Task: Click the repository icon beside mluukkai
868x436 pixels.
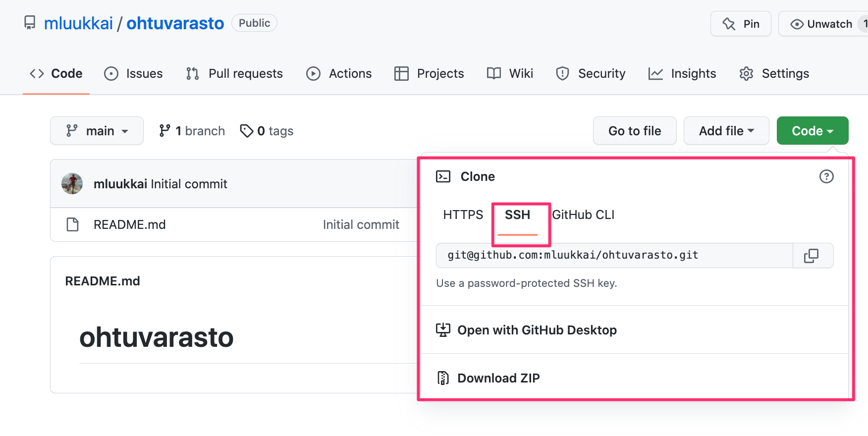Action: click(30, 23)
